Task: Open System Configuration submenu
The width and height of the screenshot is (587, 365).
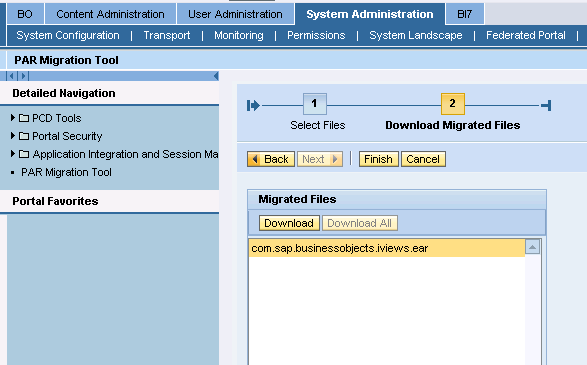Action: pos(68,35)
